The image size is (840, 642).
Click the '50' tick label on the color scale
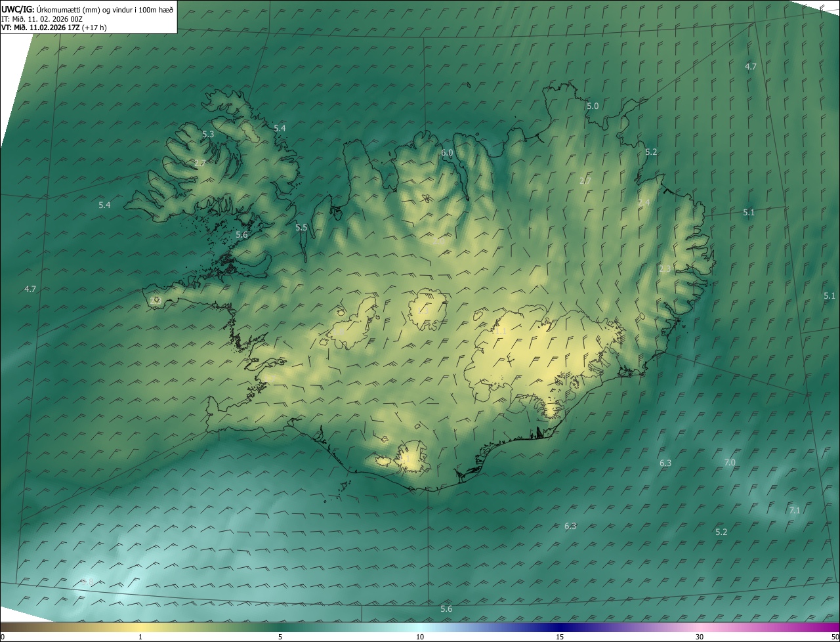point(835,637)
